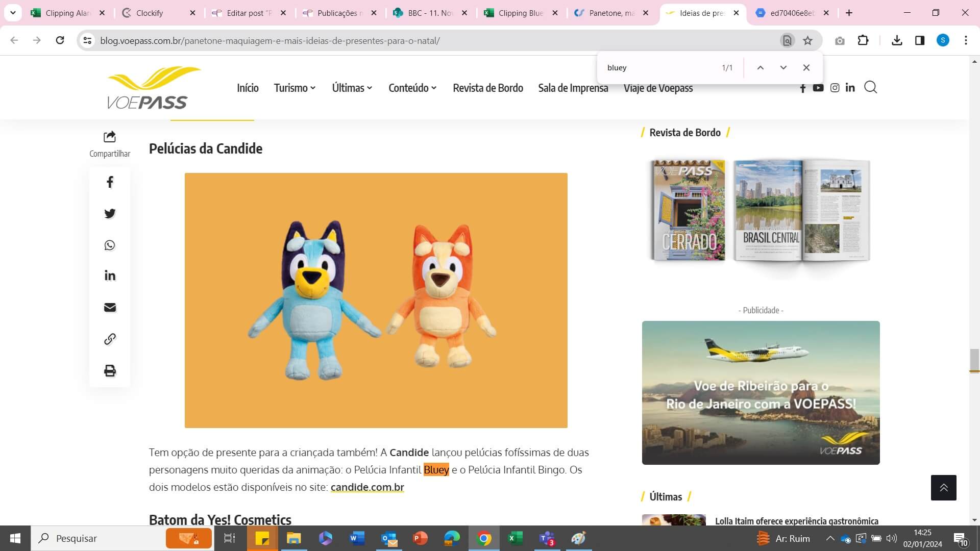Viewport: 980px width, 551px height.
Task: Reload the current page
Action: [60, 40]
